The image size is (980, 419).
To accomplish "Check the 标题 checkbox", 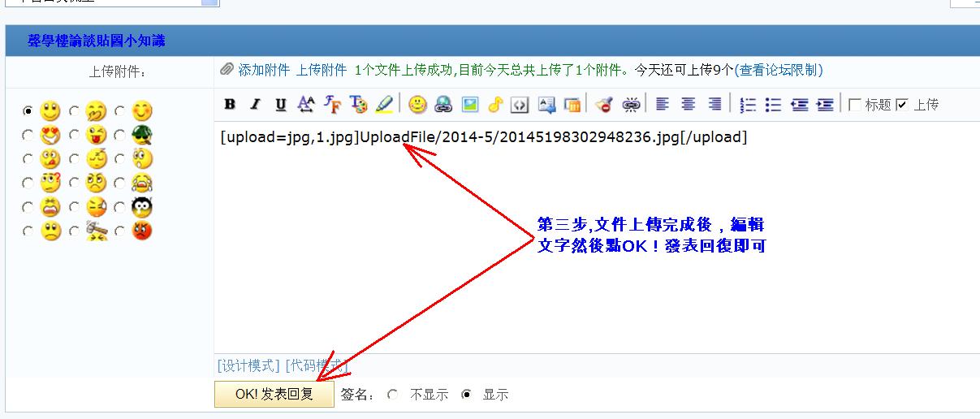I will 854,104.
